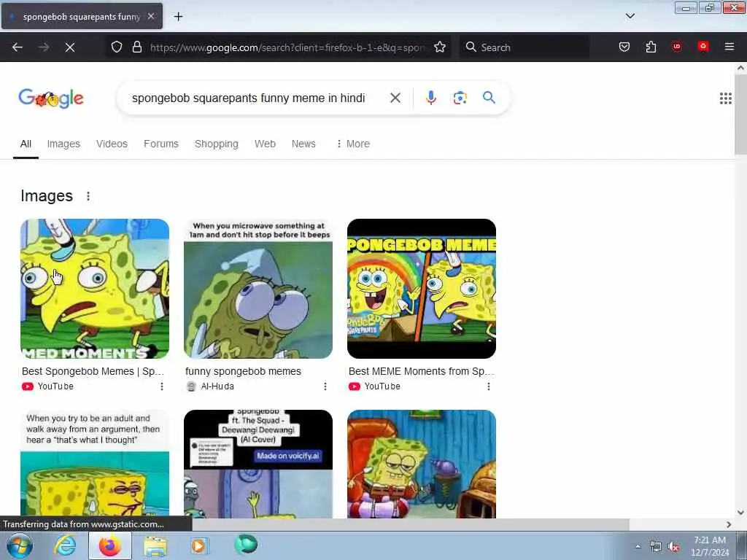Click the scrollbar down arrow
Viewport: 747px width, 560px height.
740,513
